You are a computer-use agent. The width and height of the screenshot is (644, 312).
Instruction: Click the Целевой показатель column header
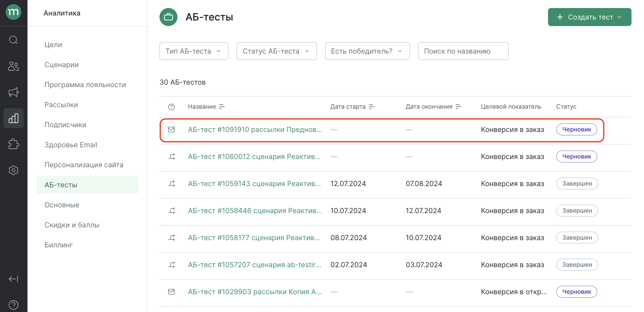tap(511, 107)
